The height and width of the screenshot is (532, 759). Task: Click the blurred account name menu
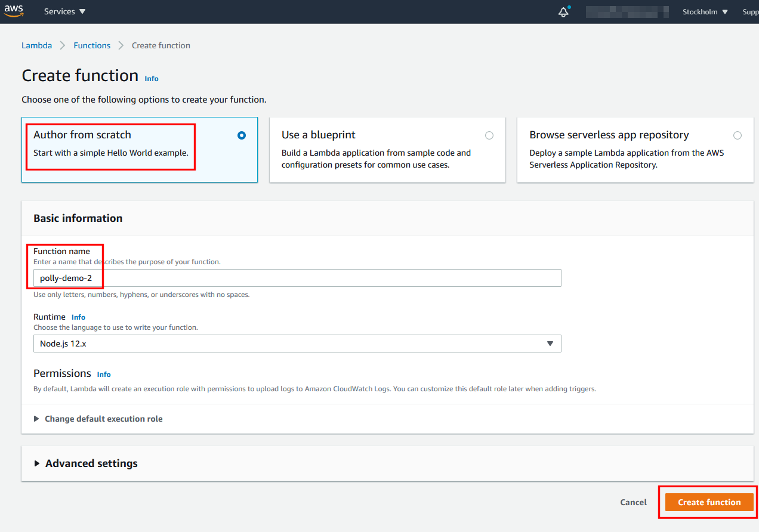tap(627, 12)
